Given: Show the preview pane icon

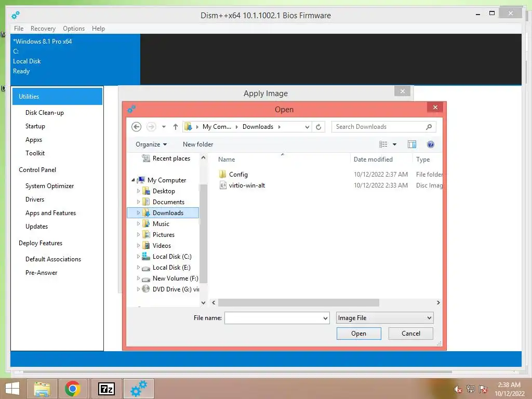Looking at the screenshot, I should pos(412,144).
